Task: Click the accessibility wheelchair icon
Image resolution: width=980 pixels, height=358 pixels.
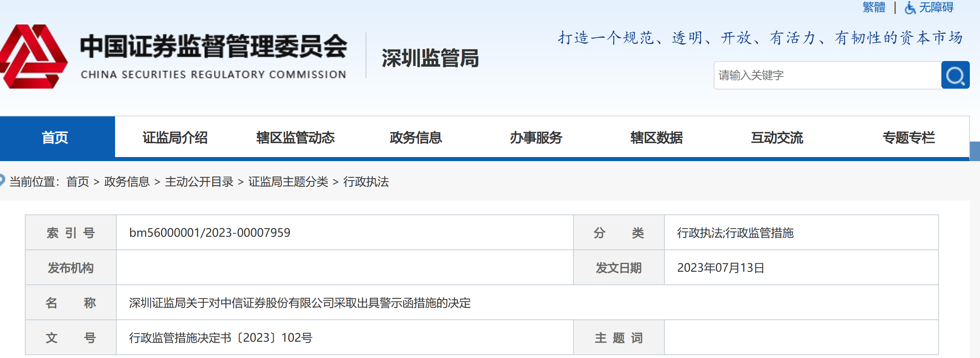Action: 910,8
